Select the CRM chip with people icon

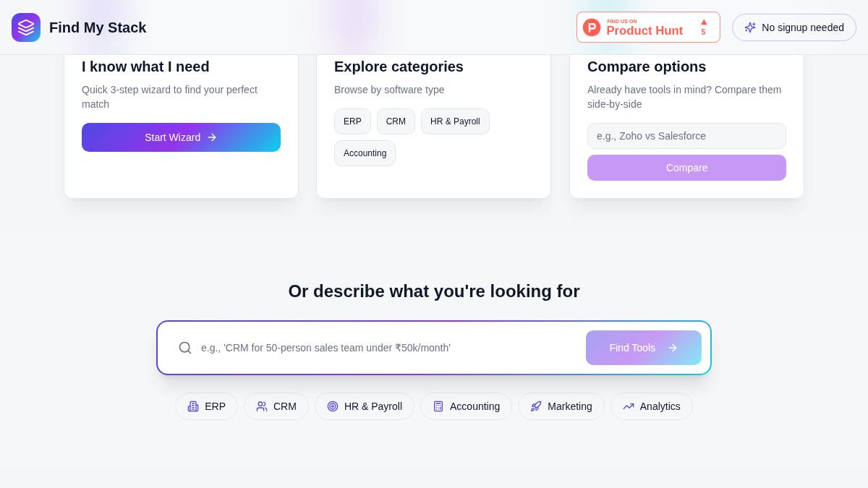[276, 406]
